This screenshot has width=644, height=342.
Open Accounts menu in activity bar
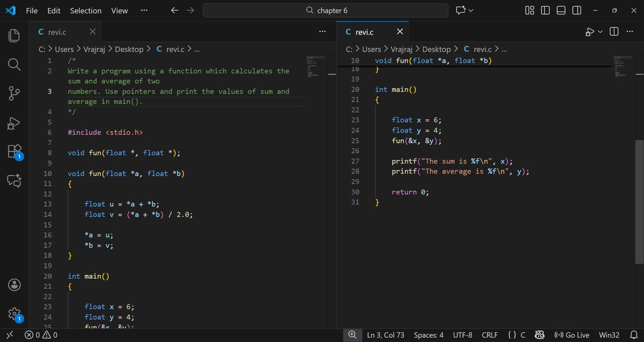[x=14, y=284]
